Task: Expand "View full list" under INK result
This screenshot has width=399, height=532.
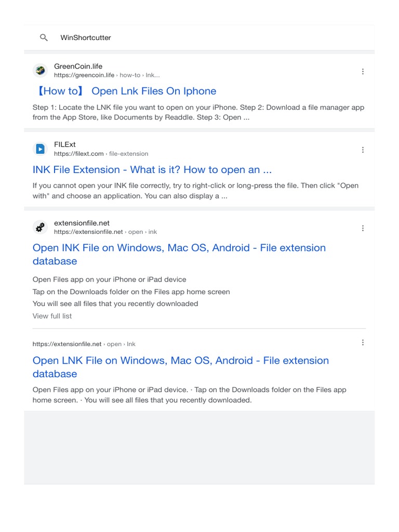Action: [x=52, y=316]
